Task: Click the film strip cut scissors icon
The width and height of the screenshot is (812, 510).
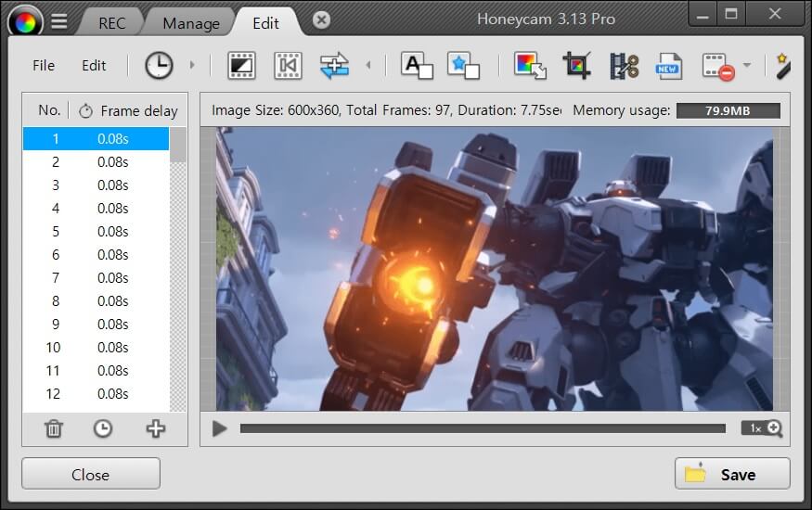Action: (x=624, y=65)
